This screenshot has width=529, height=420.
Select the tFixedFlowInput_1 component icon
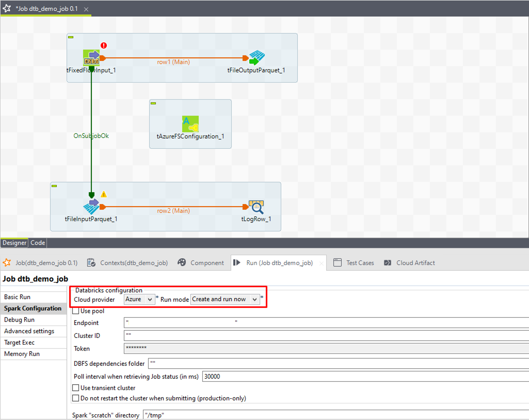tap(91, 58)
